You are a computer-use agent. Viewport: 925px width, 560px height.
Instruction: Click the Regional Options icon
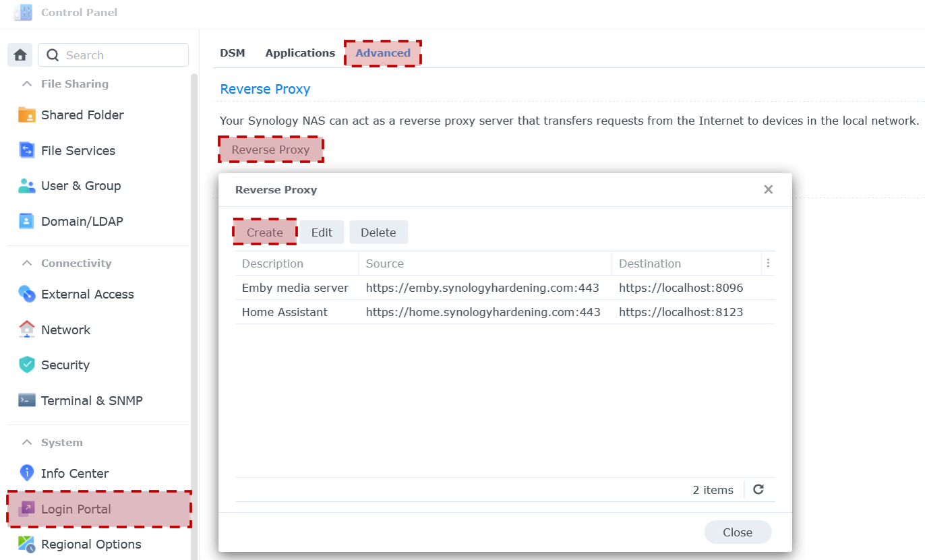(x=27, y=544)
